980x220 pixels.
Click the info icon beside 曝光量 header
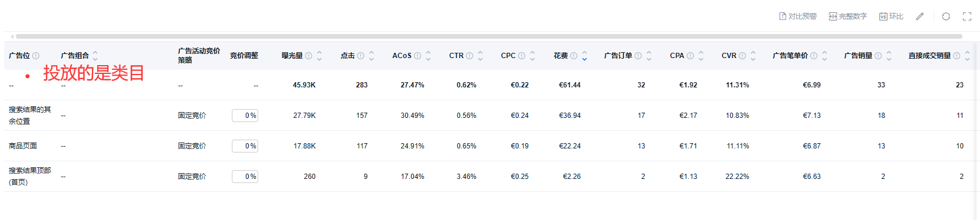(309, 56)
